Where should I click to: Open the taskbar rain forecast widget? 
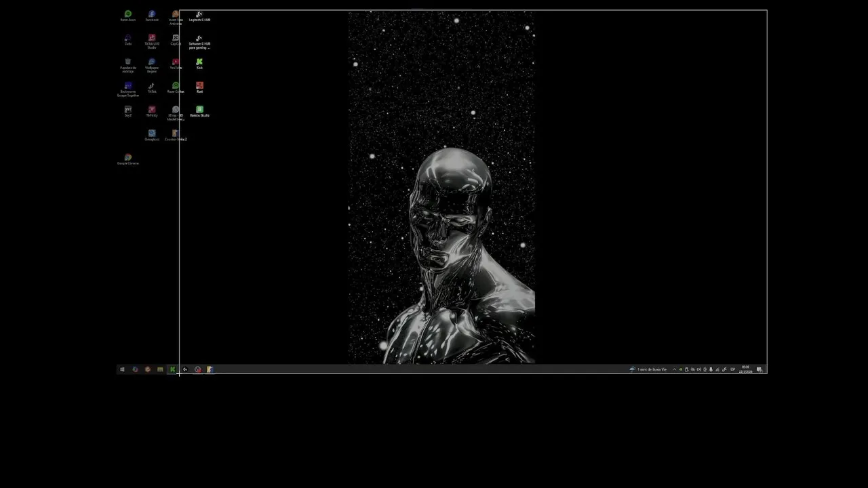pos(648,369)
